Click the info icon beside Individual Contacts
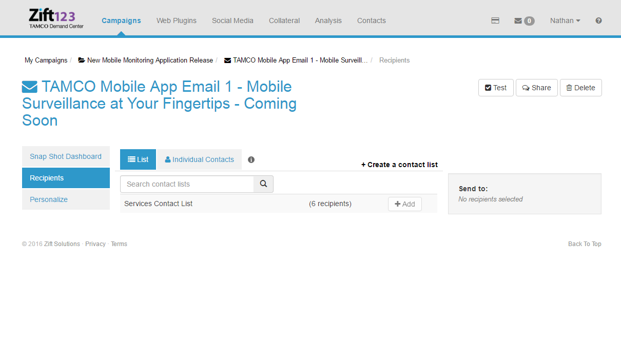The height and width of the screenshot is (364, 621). click(x=251, y=159)
